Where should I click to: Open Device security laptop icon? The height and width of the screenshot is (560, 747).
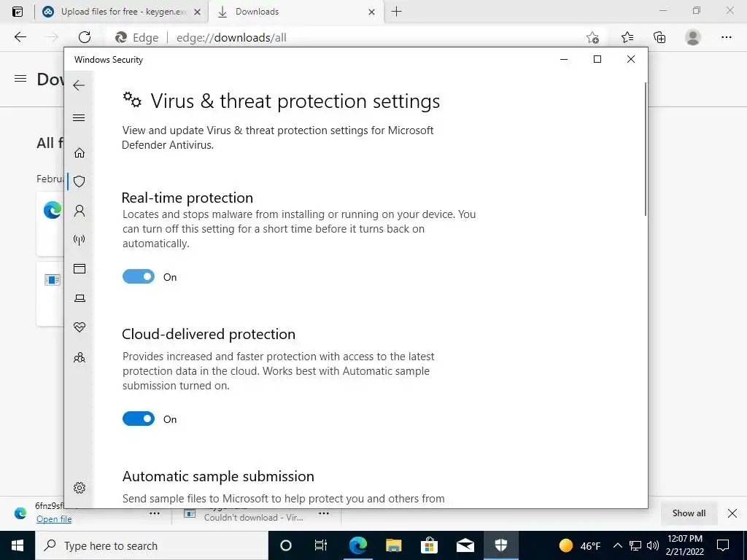(80, 298)
